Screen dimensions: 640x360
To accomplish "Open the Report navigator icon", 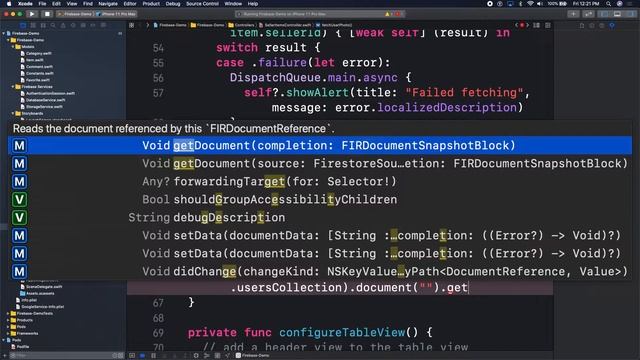I will coord(103,25).
